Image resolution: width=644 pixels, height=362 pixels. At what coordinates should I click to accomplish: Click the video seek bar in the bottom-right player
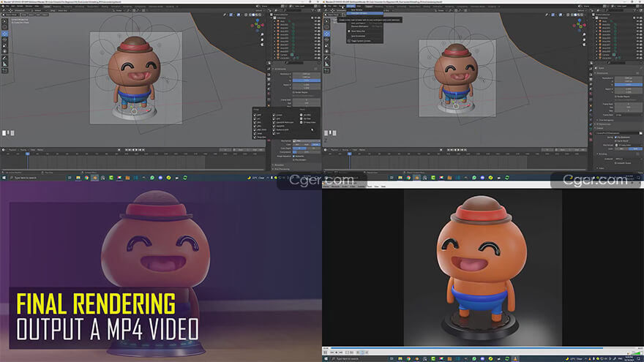tap(468, 348)
